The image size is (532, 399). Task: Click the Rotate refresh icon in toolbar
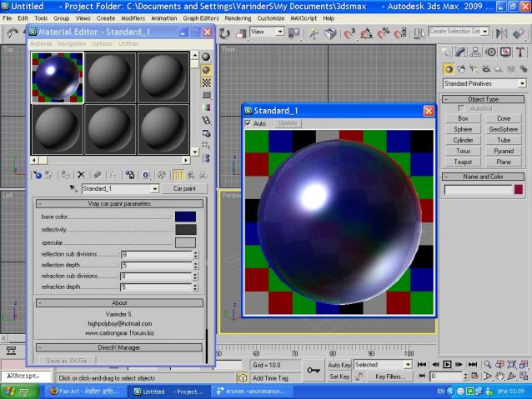pyautogui.click(x=224, y=33)
